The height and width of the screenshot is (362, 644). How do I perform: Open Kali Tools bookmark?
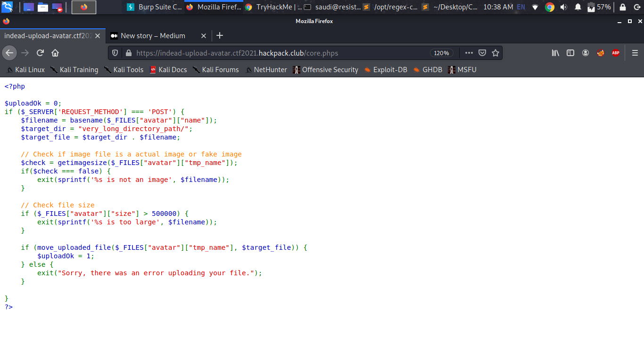point(124,70)
